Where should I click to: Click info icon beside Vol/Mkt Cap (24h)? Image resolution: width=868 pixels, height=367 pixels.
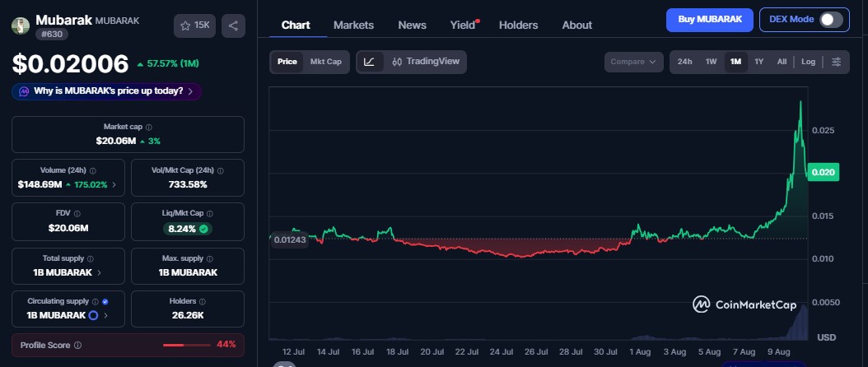pos(219,171)
